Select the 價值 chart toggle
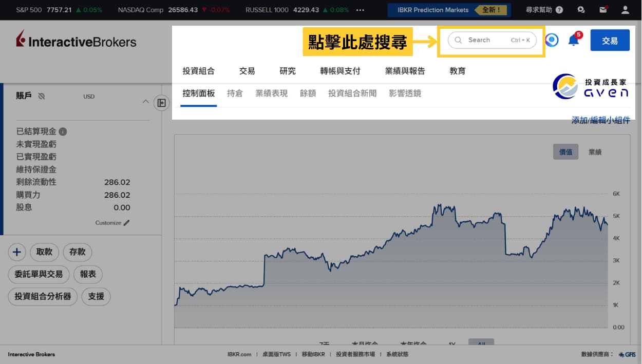Image resolution: width=642 pixels, height=364 pixels. [x=565, y=152]
